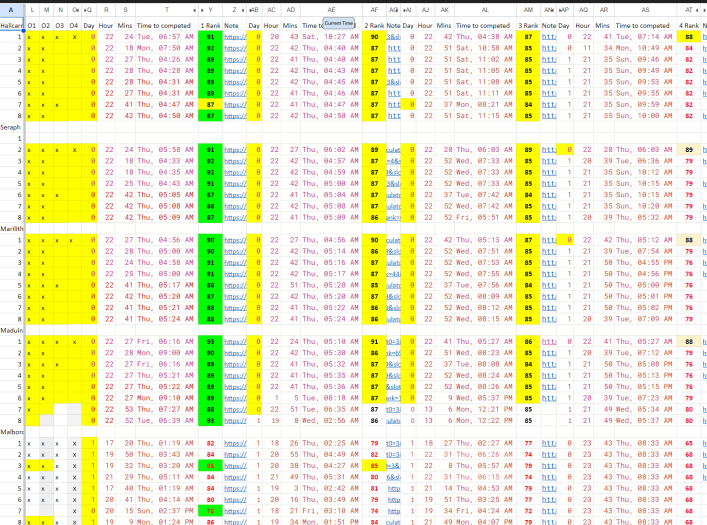Image resolution: width=707 pixels, height=525 pixels.
Task: Select the O1 header cell
Action: coord(32,26)
